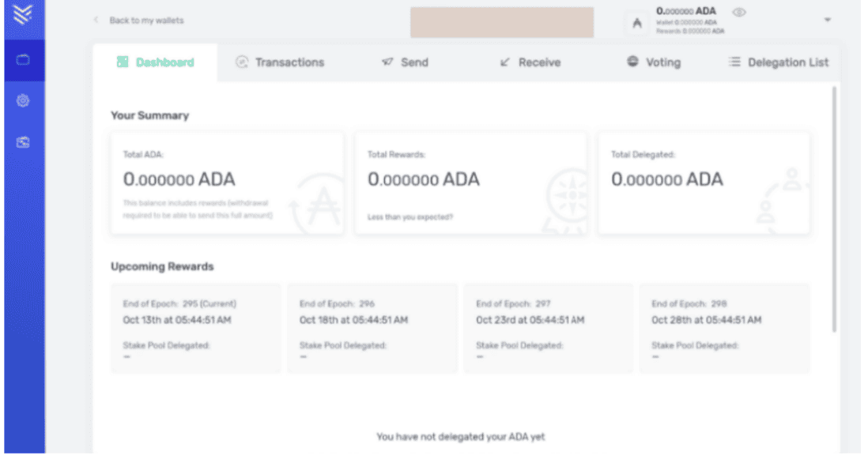Viewport: 868px width, 459px height.
Task: Click the Dashboard tab icon
Action: click(123, 62)
